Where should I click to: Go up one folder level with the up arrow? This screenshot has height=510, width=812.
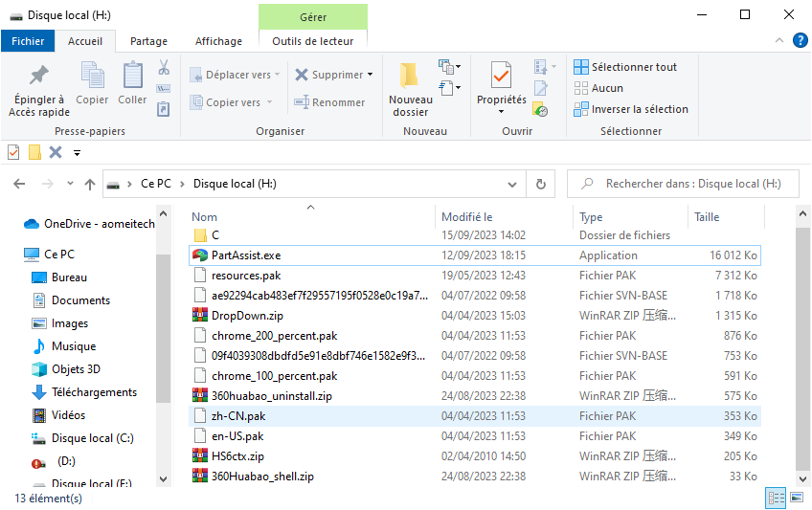tap(90, 184)
